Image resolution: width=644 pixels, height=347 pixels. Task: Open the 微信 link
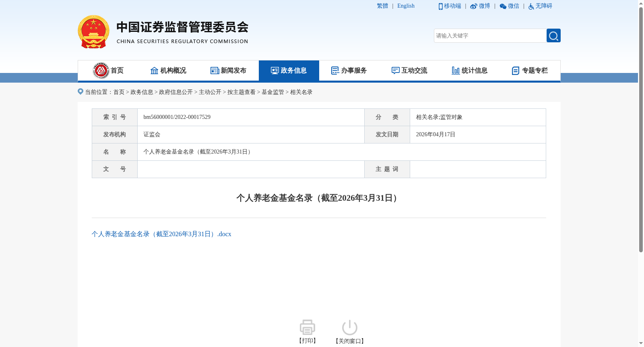click(514, 6)
